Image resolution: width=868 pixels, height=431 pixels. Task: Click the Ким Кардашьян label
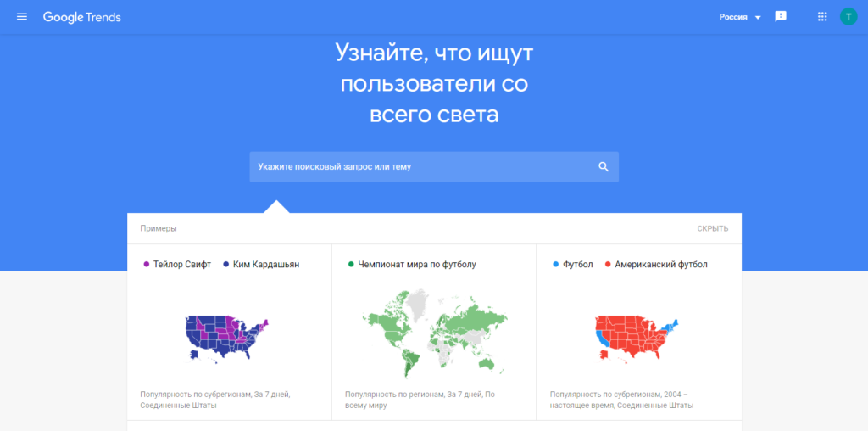[x=266, y=265]
